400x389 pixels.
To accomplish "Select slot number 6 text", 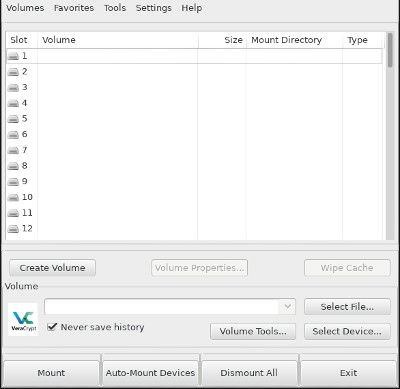I will [x=25, y=134].
